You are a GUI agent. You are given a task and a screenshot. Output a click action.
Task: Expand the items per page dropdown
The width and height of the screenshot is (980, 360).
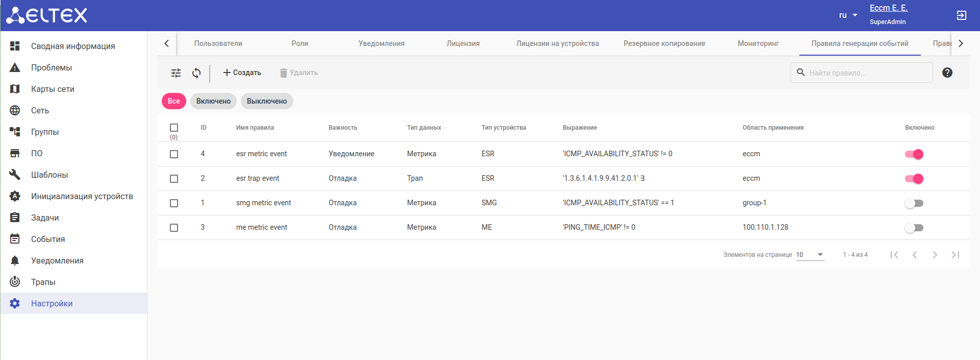(810, 255)
